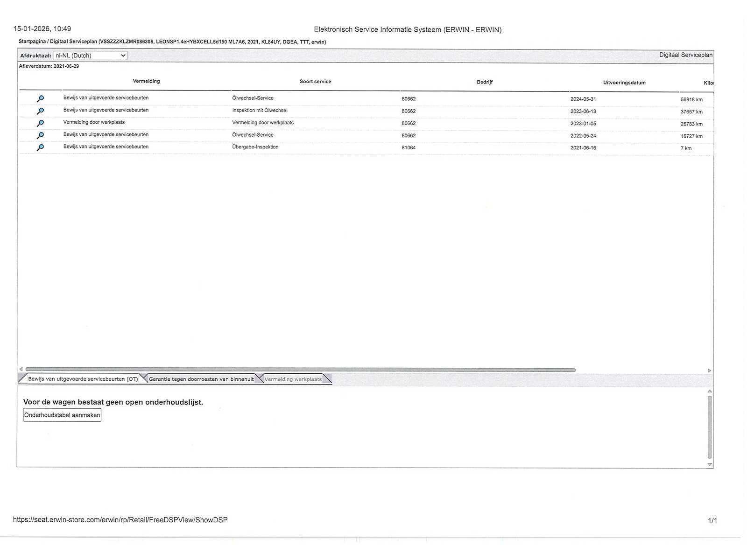The width and height of the screenshot is (747, 560).
Task: Click the Soort service column header
Action: coord(315,81)
